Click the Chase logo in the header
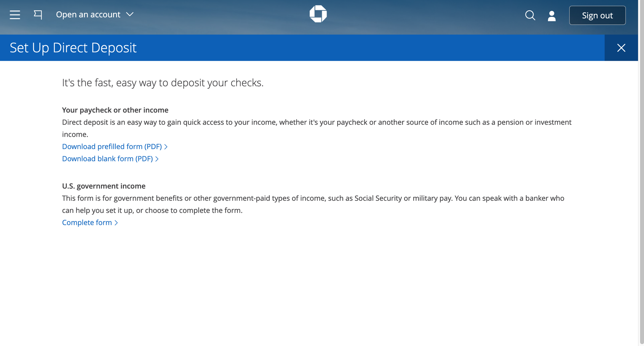 coord(318,14)
